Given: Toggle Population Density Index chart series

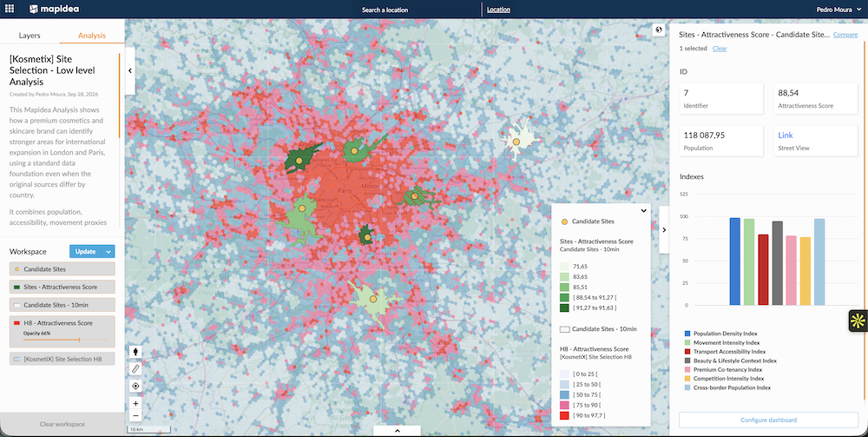Looking at the screenshot, I should point(720,334).
